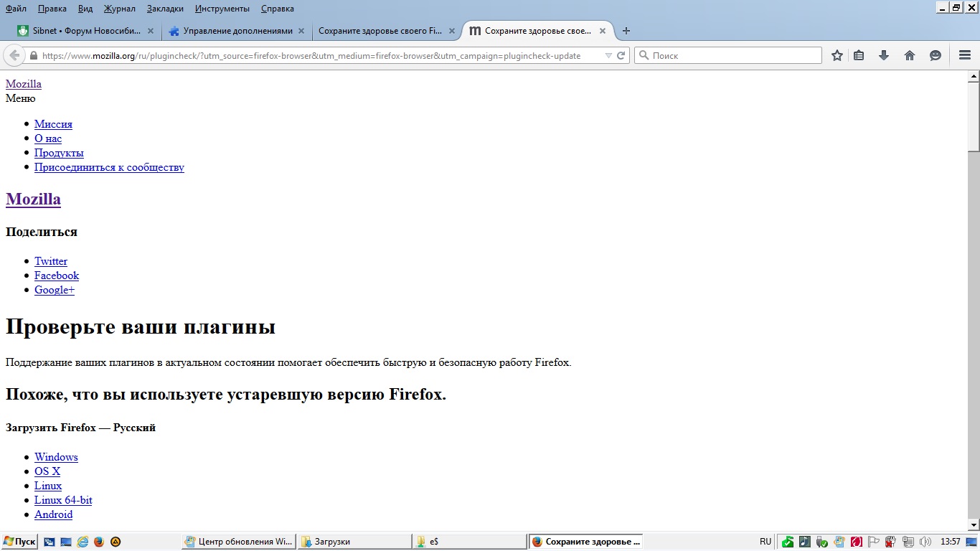
Task: Go to home page via house icon
Action: point(910,55)
